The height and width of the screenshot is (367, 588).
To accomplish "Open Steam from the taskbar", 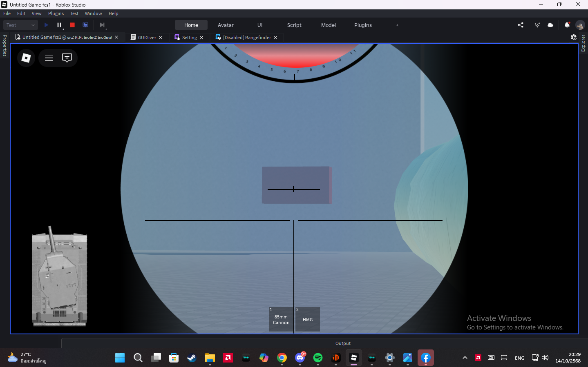I will pos(192,358).
